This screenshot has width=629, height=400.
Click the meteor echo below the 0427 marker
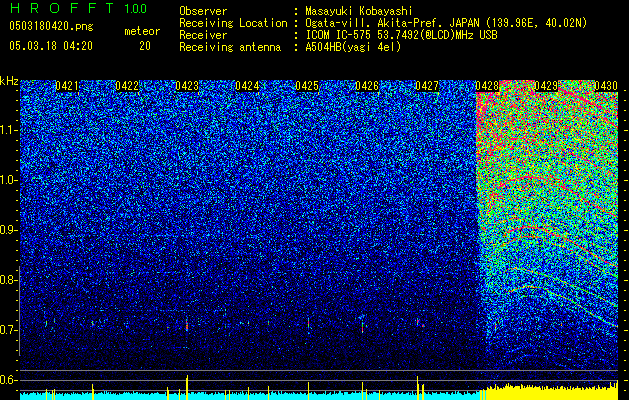pos(419,322)
